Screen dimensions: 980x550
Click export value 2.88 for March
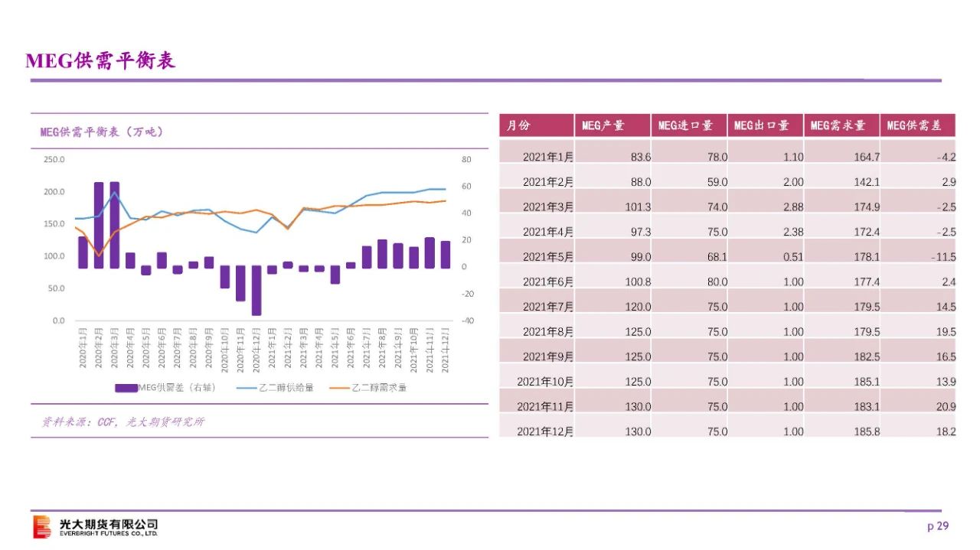click(x=794, y=207)
